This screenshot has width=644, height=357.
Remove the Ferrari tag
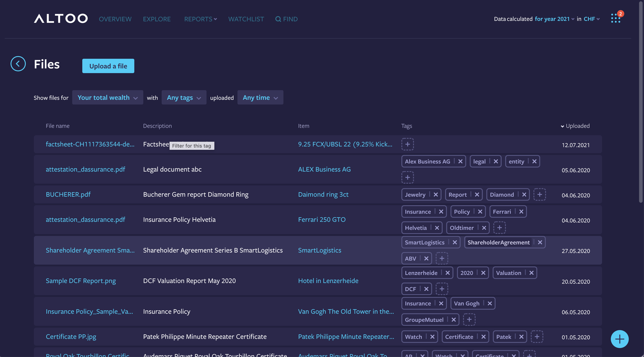[521, 212]
